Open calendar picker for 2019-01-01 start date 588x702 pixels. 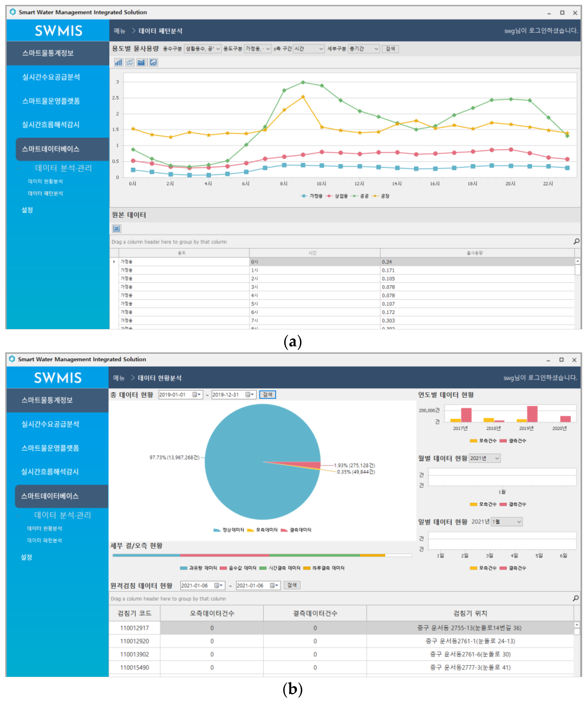point(196,395)
